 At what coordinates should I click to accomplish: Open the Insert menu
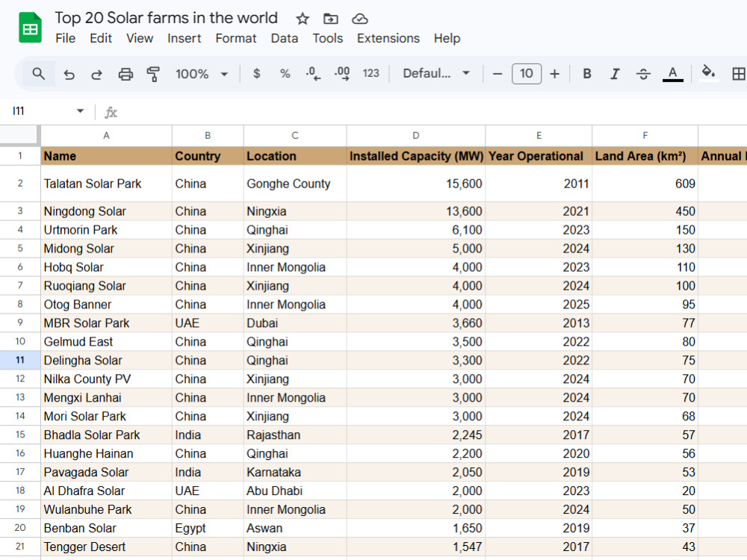(185, 39)
